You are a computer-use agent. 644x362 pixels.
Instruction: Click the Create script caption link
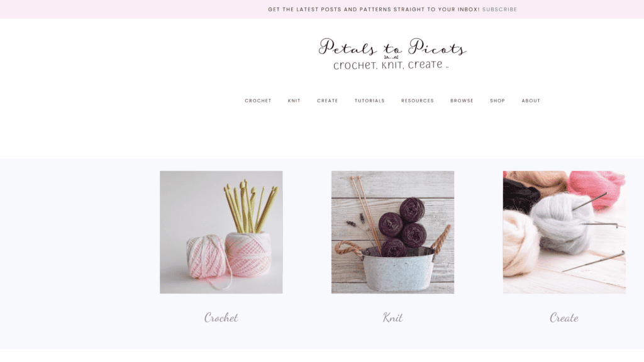564,317
